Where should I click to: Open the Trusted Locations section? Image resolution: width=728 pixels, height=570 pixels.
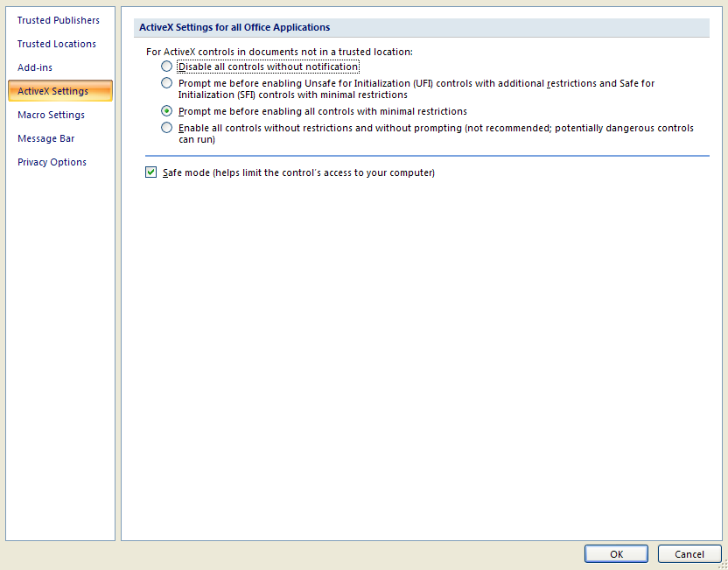click(x=57, y=44)
